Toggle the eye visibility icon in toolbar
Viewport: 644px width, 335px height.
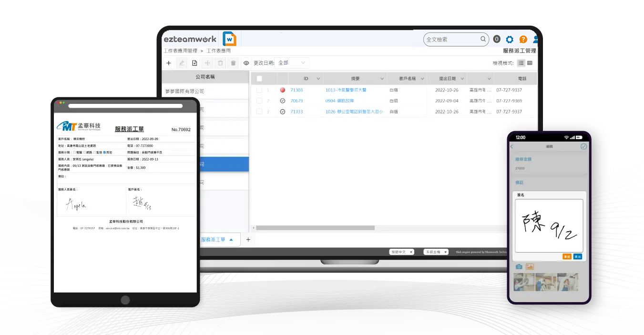coord(246,63)
